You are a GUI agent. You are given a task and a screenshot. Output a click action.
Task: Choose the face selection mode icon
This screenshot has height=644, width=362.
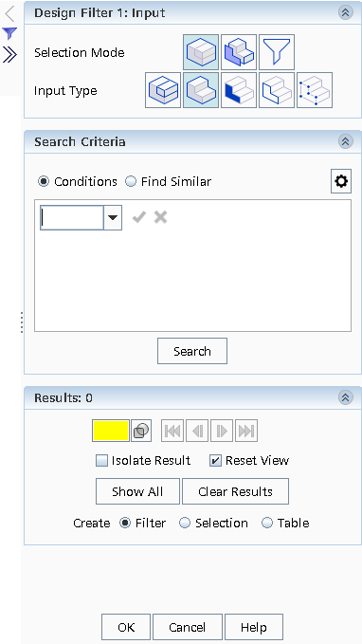(x=239, y=52)
